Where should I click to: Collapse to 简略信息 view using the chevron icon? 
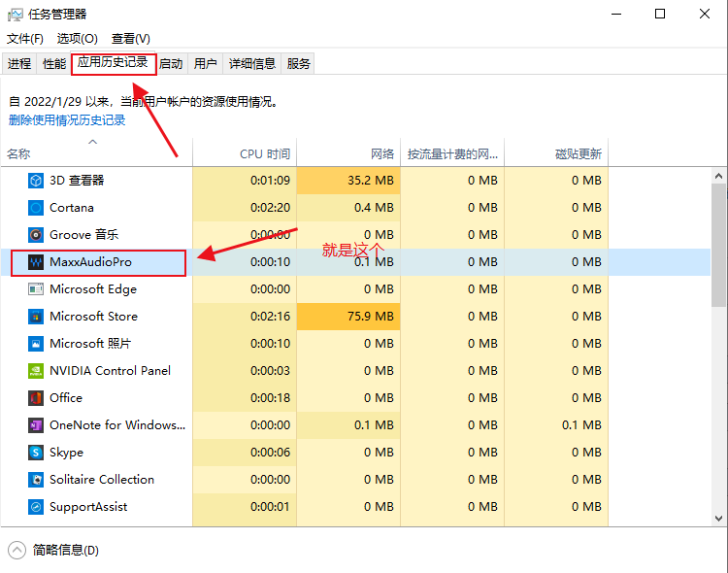17,551
